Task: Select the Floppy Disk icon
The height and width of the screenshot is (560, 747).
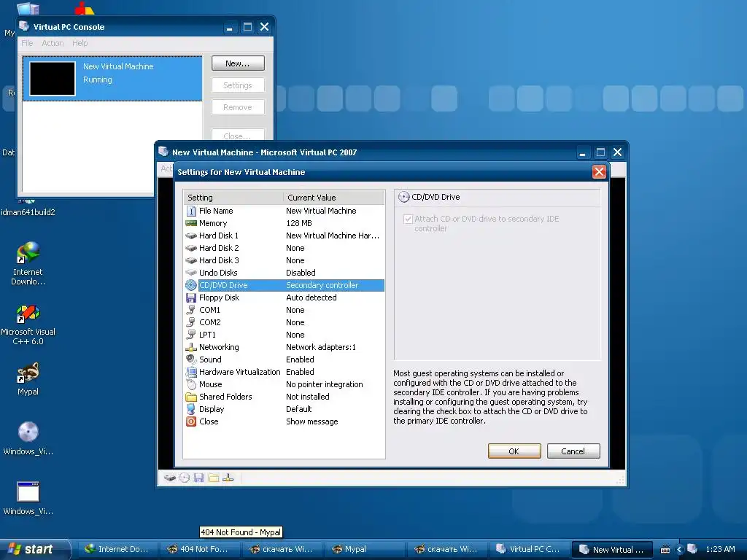Action: (x=191, y=297)
